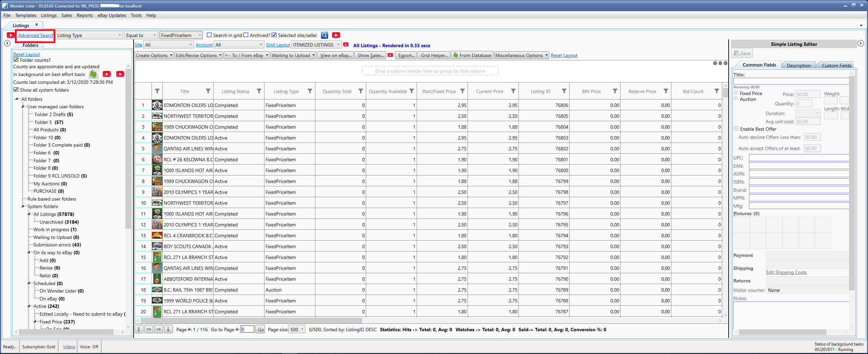This screenshot has width=868, height=354.
Task: Click the Go to Page number field
Action: coord(248,329)
